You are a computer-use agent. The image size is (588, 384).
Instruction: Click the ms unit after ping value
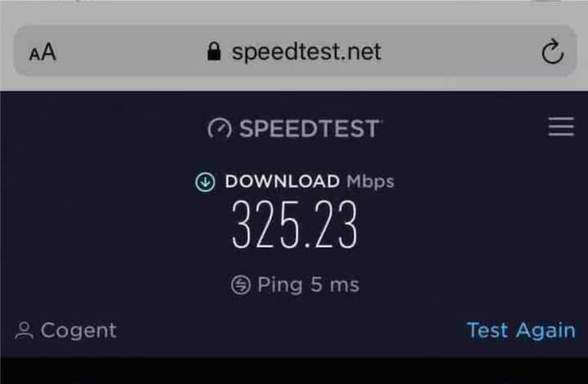coord(345,286)
